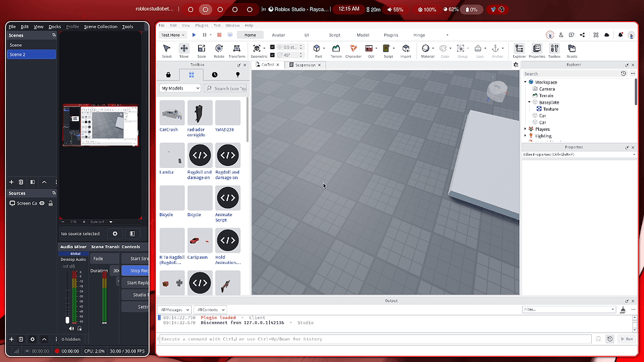Image resolution: width=644 pixels, height=362 pixels.
Task: Open the Terrain editor
Action: (336, 51)
